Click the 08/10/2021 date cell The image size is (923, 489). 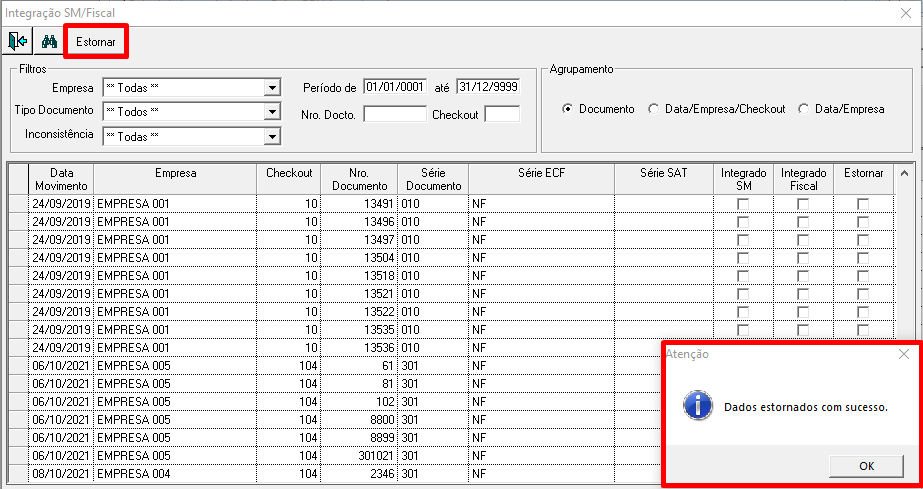[61, 474]
